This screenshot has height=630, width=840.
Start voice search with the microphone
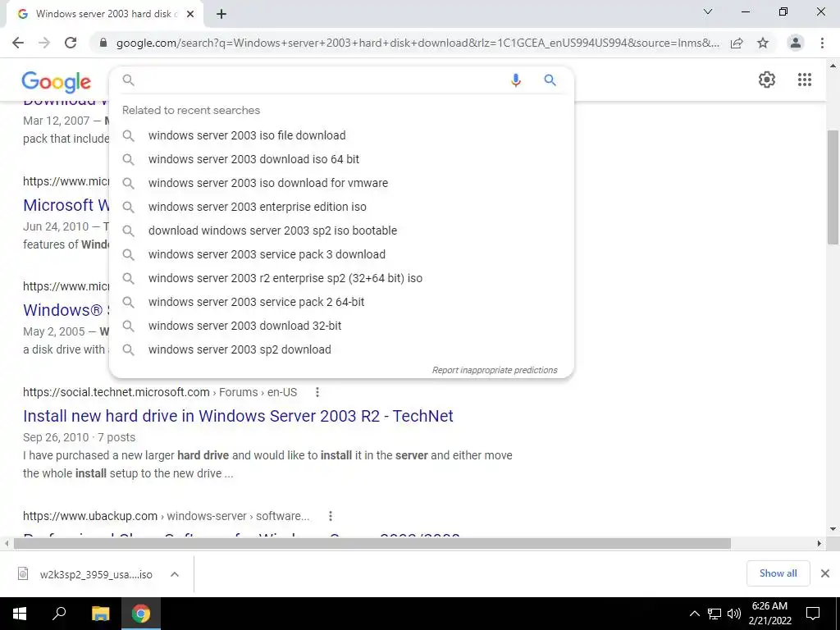[515, 80]
